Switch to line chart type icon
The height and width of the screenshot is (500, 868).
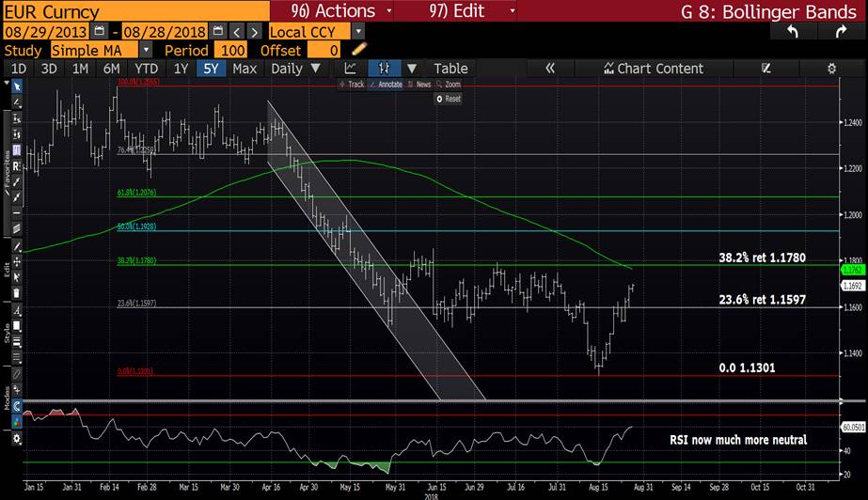350,69
